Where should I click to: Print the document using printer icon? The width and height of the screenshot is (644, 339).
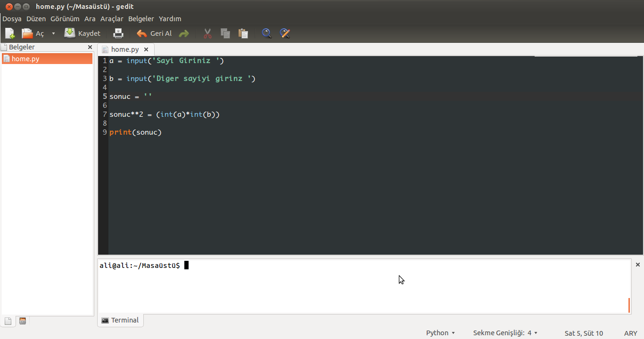tap(118, 33)
